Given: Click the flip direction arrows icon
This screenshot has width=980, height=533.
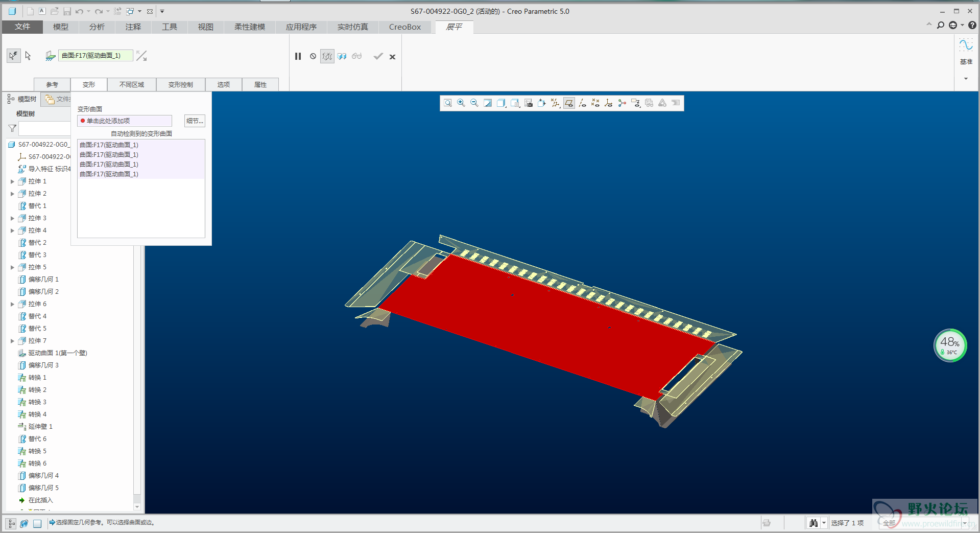Looking at the screenshot, I should 141,56.
